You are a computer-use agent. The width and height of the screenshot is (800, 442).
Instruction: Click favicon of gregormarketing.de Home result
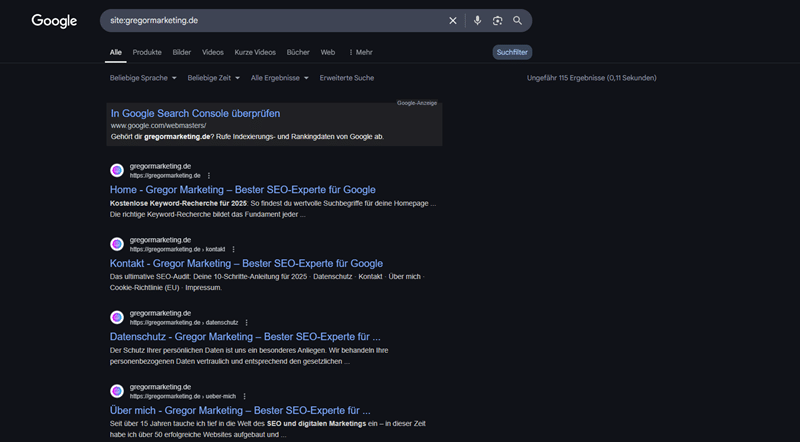point(117,170)
